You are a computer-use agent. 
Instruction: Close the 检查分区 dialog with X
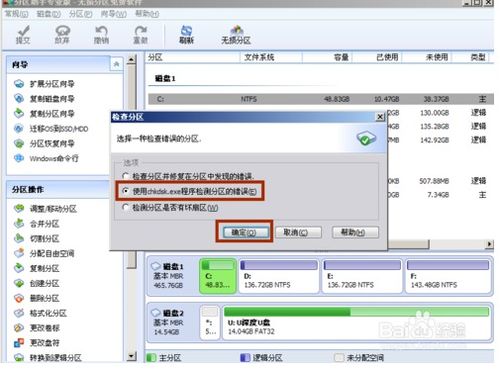tap(380, 117)
